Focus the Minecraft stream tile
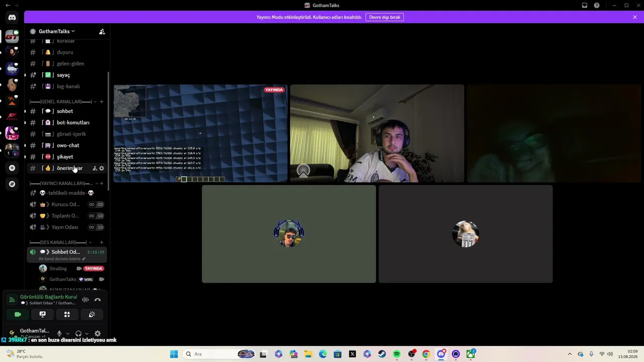644x362 pixels. coord(200,133)
